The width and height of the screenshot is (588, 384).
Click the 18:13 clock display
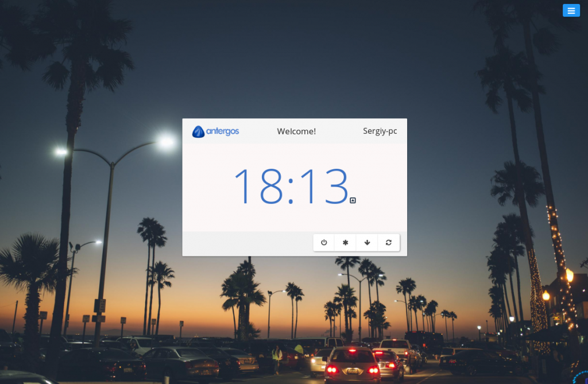[x=291, y=187]
